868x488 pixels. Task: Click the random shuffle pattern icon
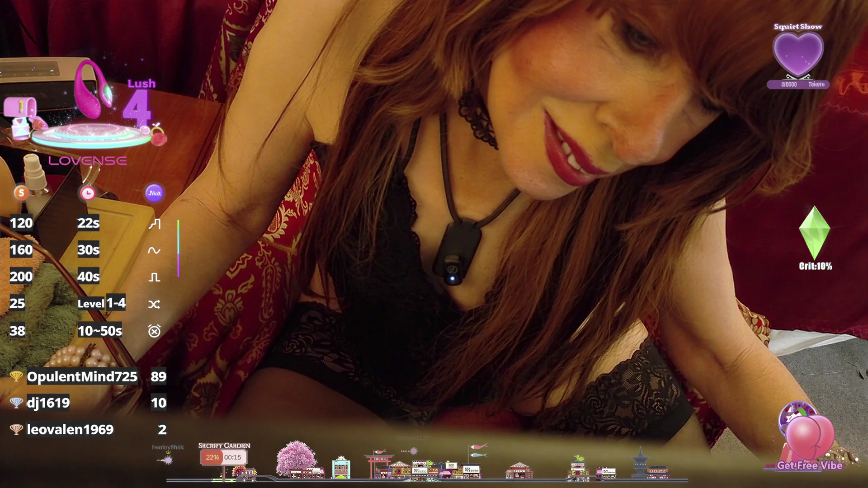tap(154, 304)
